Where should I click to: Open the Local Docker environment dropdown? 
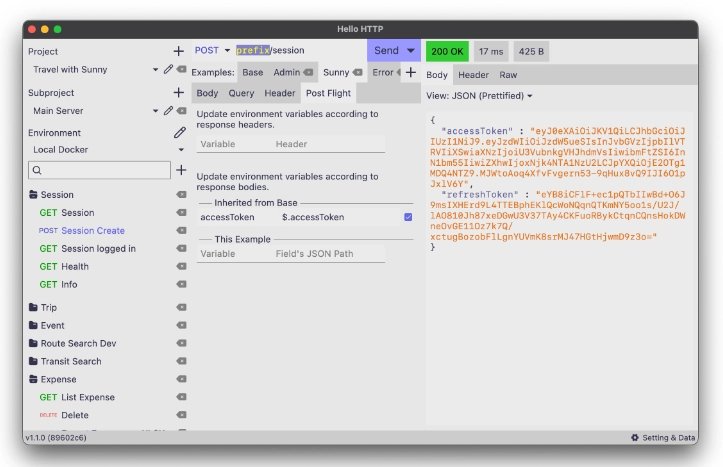click(181, 150)
